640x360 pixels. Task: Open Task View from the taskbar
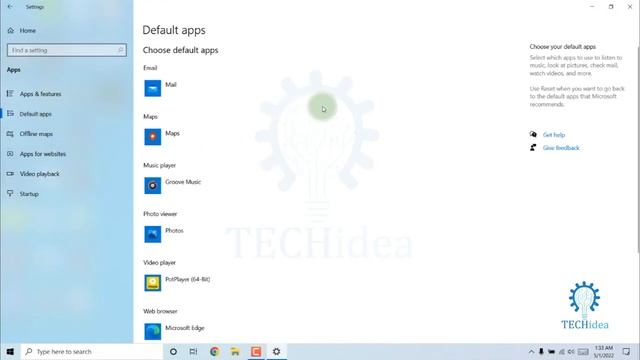click(193, 351)
